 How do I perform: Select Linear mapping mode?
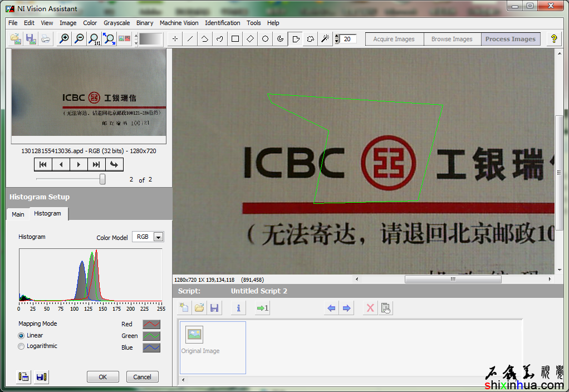coord(22,336)
